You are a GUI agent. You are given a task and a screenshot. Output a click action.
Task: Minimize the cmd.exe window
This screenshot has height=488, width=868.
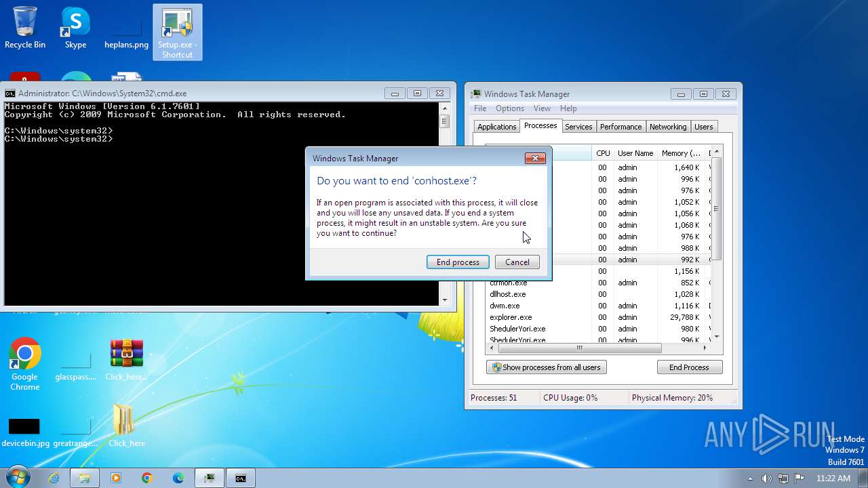pyautogui.click(x=395, y=94)
